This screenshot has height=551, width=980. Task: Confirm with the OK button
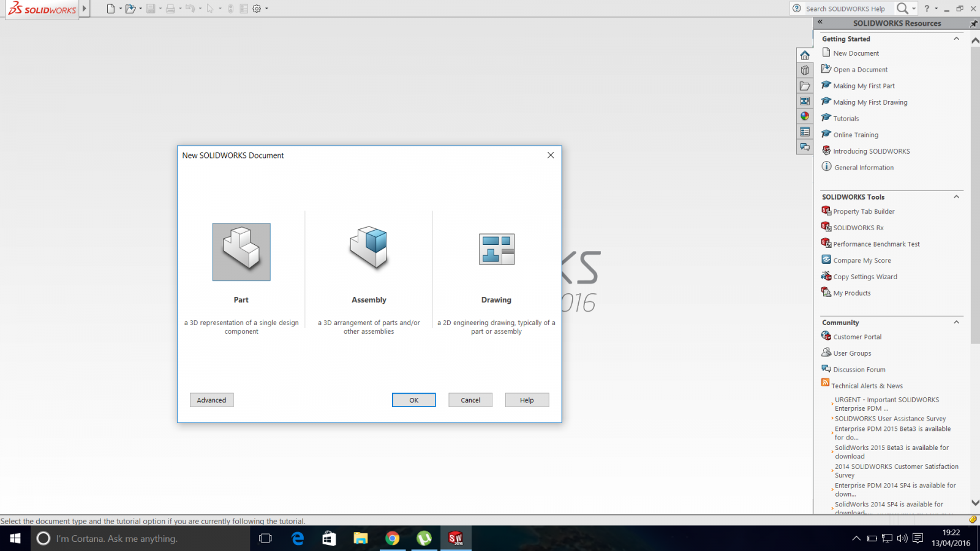point(414,400)
